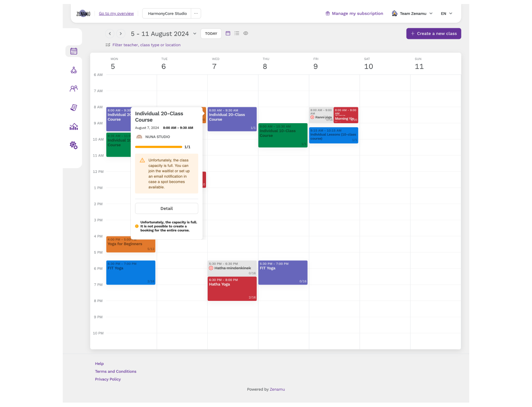Click the class capacity progress bar

coord(158,147)
